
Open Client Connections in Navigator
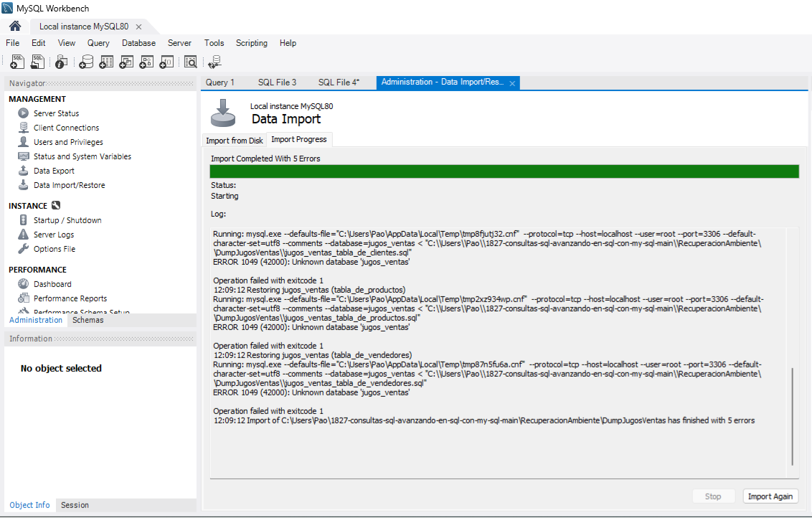pyautogui.click(x=66, y=128)
